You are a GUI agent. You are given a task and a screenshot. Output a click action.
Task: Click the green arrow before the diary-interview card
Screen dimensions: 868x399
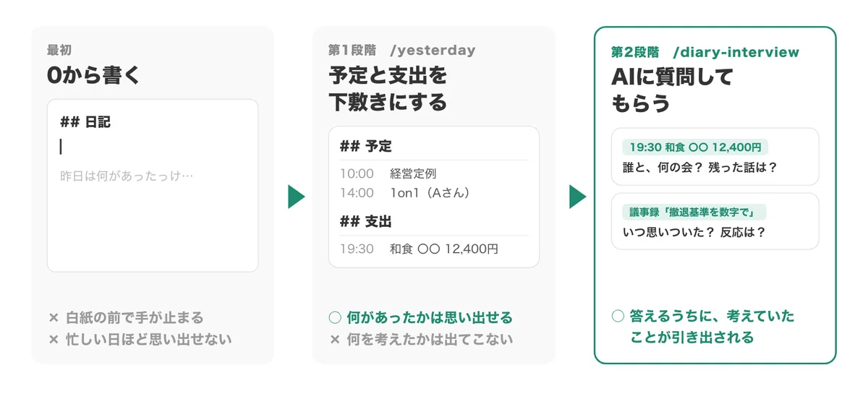[x=577, y=197]
